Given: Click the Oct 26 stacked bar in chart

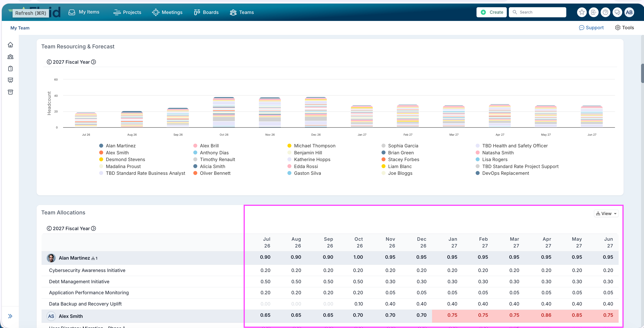Looking at the screenshot, I should tap(224, 112).
